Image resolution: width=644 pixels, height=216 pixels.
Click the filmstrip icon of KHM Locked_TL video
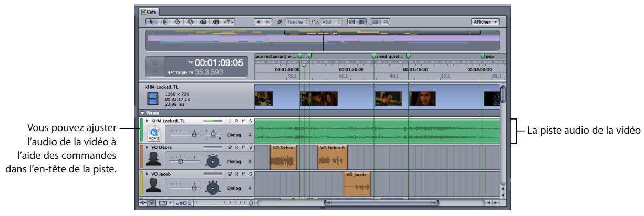click(x=152, y=98)
